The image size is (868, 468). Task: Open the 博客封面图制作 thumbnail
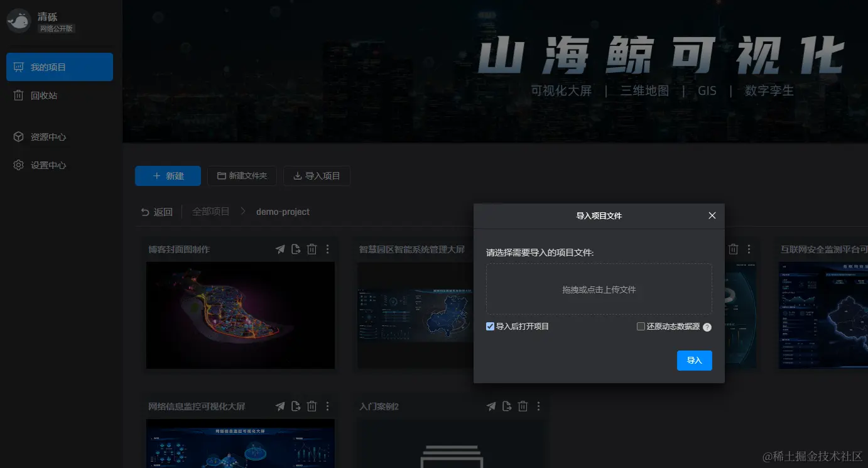(x=241, y=315)
